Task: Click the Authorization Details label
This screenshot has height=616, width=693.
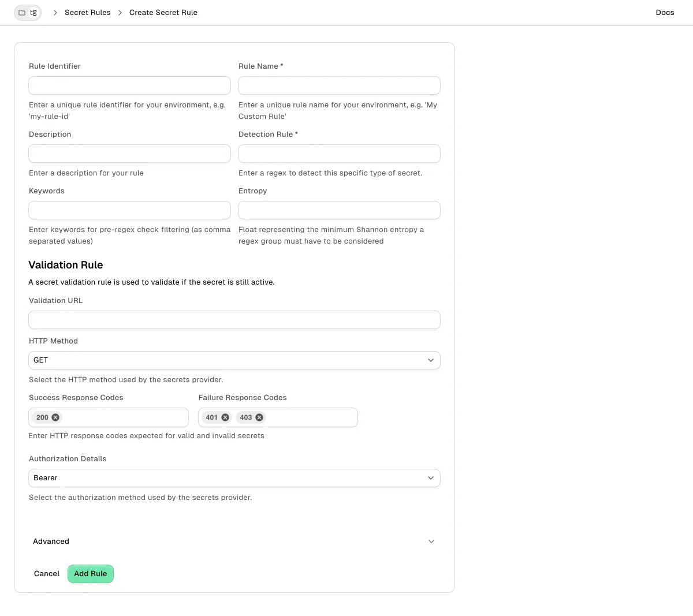Action: [x=68, y=459]
